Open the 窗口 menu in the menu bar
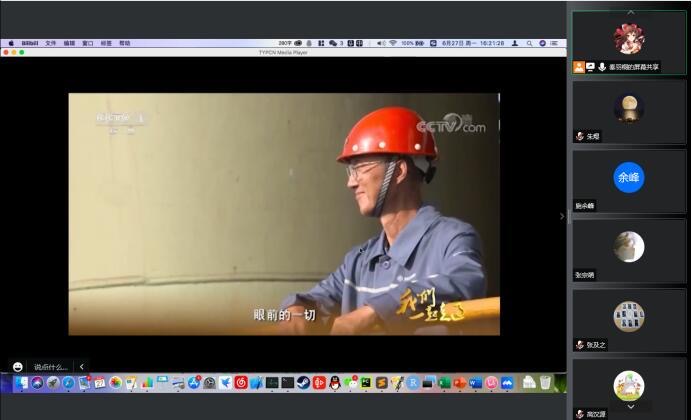This screenshot has width=692, height=420. [x=88, y=43]
